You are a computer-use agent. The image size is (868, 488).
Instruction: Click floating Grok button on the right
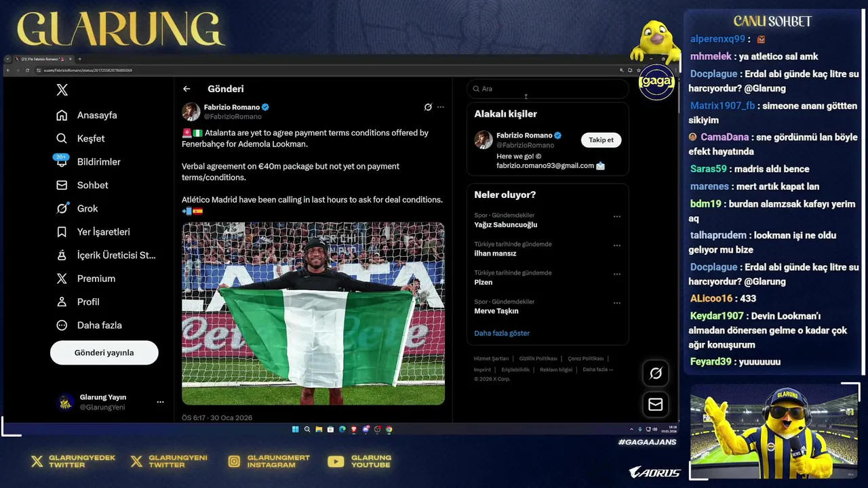tap(656, 373)
